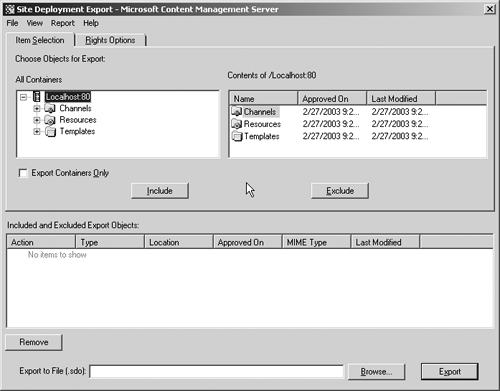Expand the Resources tree node

pos(37,120)
